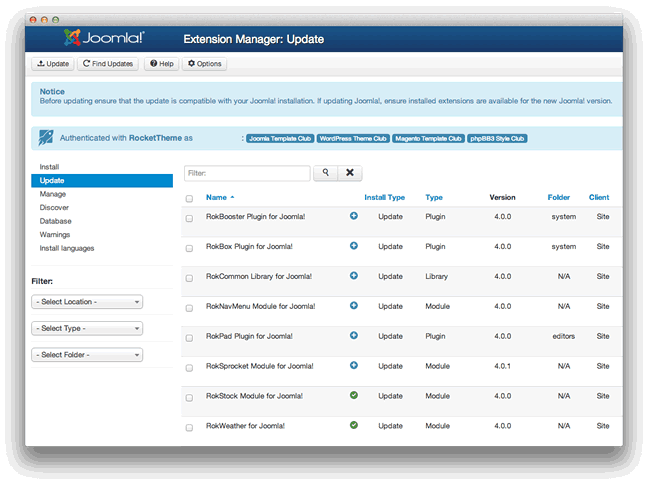
Task: Sort by the Name column header
Action: pyautogui.click(x=217, y=197)
